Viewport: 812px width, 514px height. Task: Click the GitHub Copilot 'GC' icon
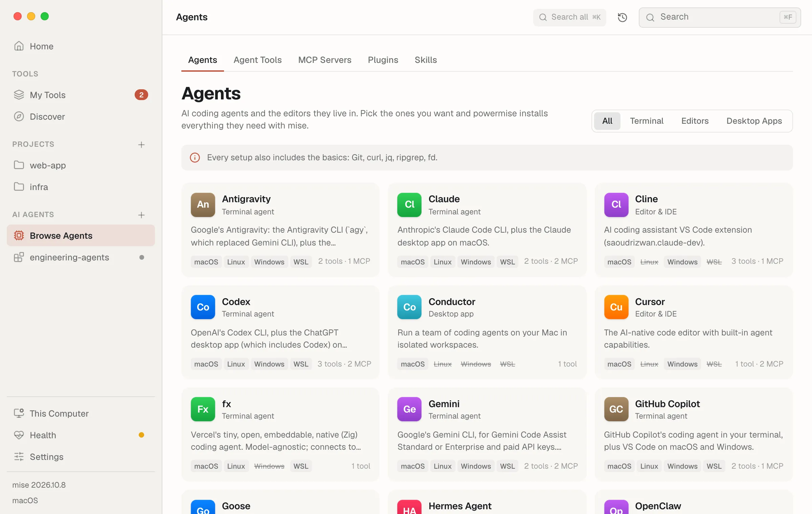point(616,409)
